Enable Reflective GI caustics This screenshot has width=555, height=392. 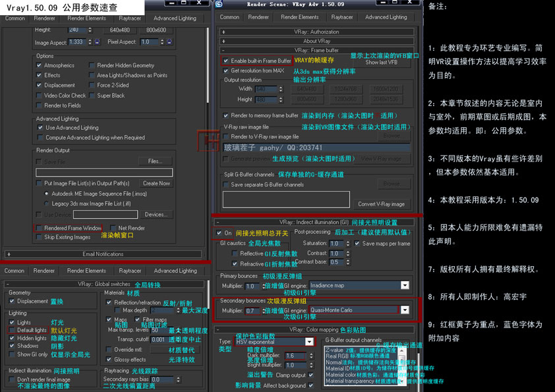coord(234,253)
